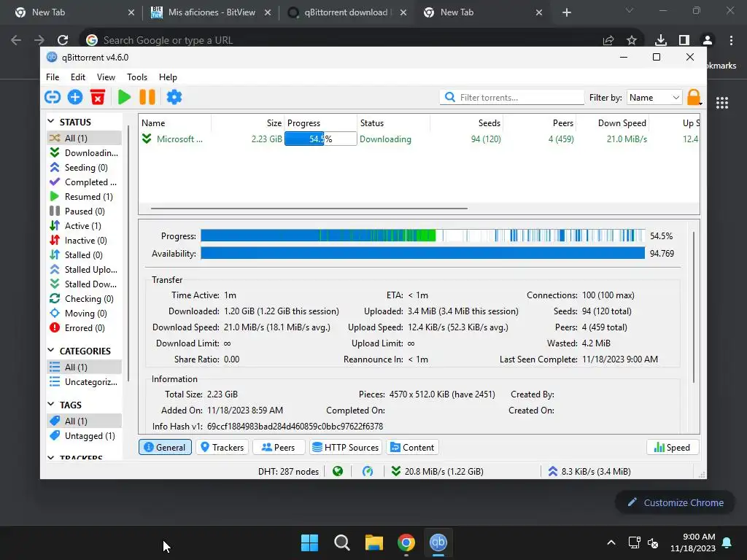
Task: Select the Stalled (0) status filter
Action: click(x=85, y=254)
